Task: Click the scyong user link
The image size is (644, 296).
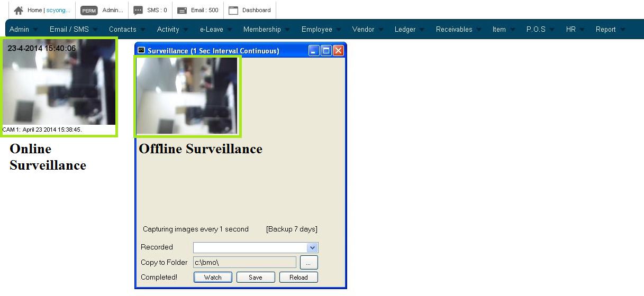Action: tap(58, 11)
